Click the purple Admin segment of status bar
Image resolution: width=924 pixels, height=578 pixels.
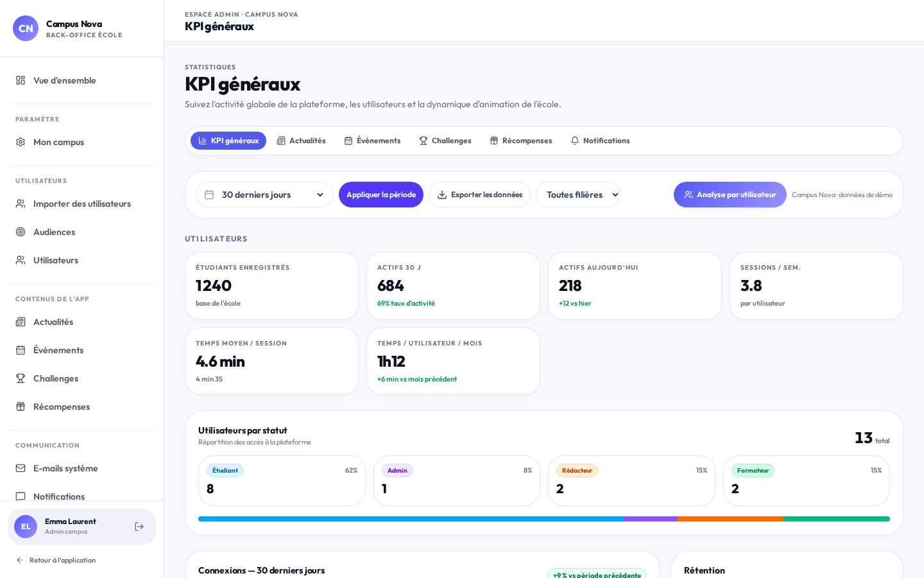click(x=650, y=519)
